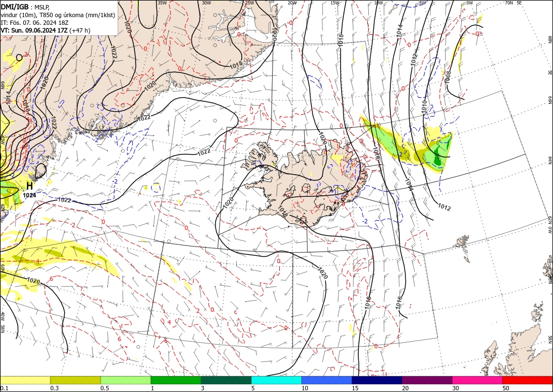Viewport: 553px width, 392px height.
Task: Click the olive 0.3 mm legend color band
Action: [x=75, y=380]
